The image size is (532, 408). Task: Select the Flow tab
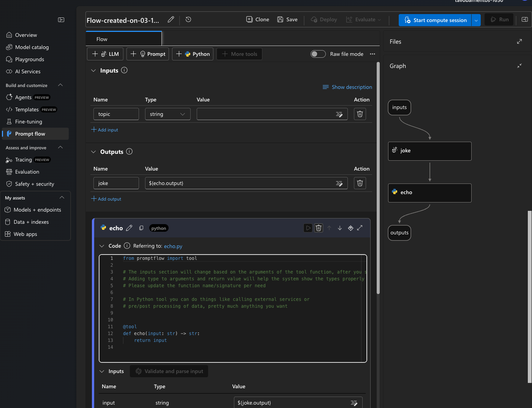click(124, 39)
